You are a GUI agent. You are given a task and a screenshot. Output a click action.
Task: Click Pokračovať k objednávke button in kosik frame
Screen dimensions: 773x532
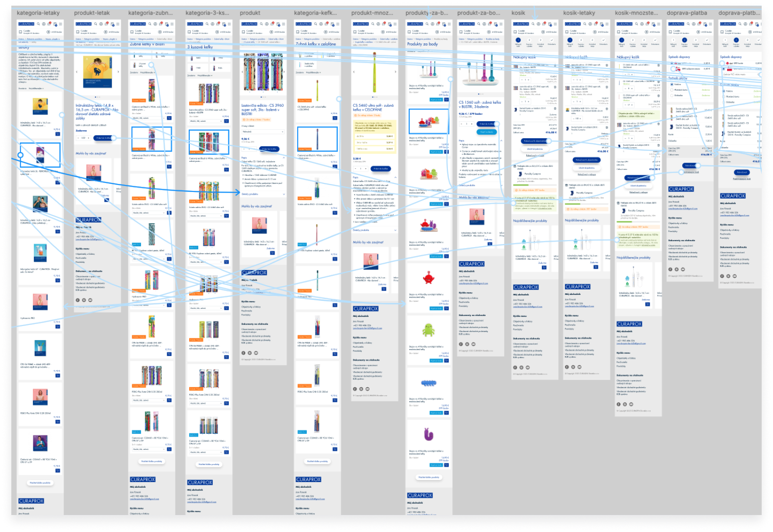click(535, 141)
